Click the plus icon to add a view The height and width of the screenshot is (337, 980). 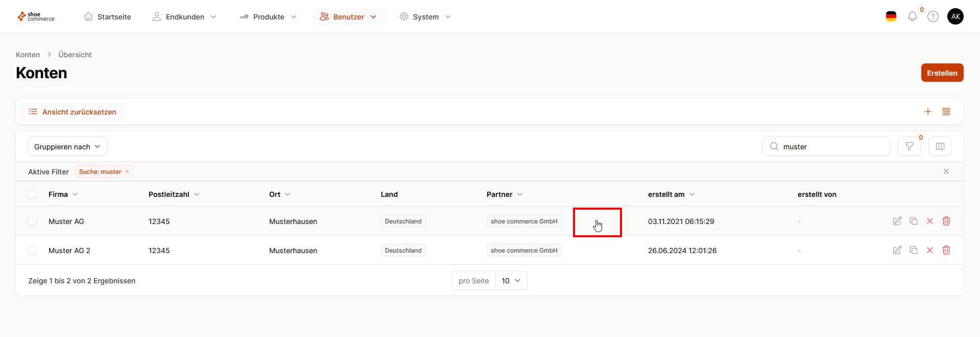(x=927, y=111)
